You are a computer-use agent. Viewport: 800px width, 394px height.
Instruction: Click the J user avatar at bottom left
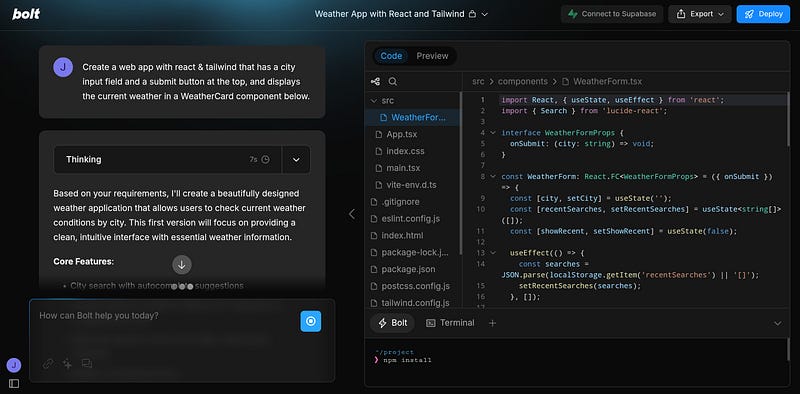[14, 365]
